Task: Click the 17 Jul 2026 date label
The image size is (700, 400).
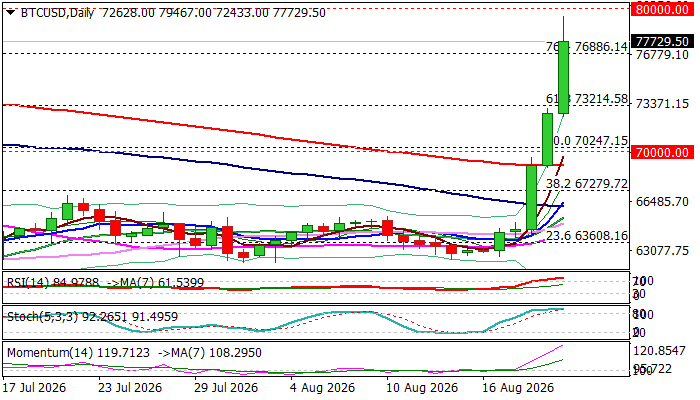Action: [34, 388]
